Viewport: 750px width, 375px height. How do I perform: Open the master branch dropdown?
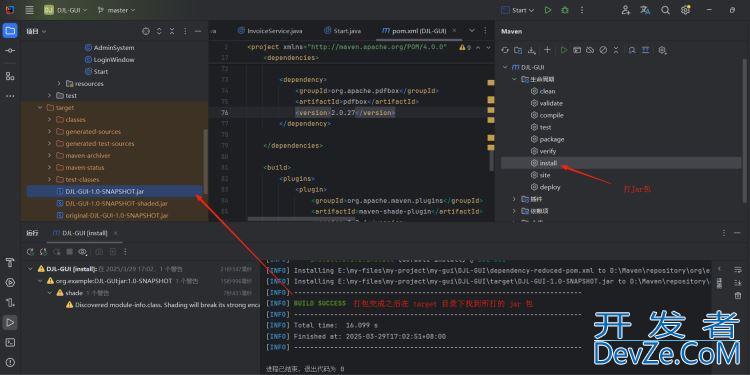pos(116,10)
